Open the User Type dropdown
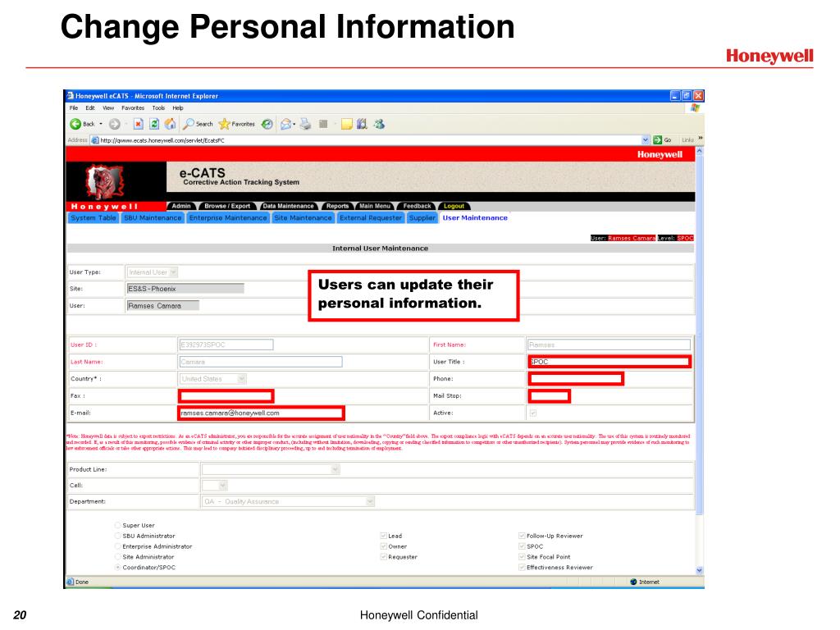 (x=173, y=272)
